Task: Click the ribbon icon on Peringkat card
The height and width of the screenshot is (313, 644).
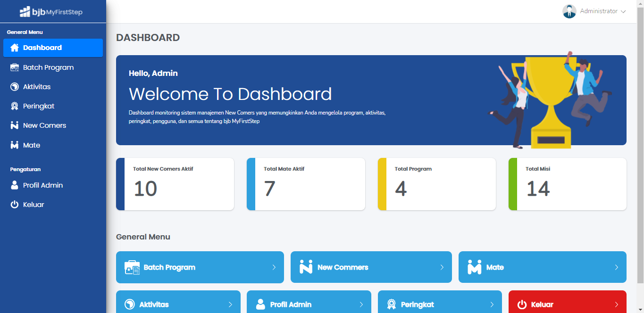Action: tap(391, 305)
